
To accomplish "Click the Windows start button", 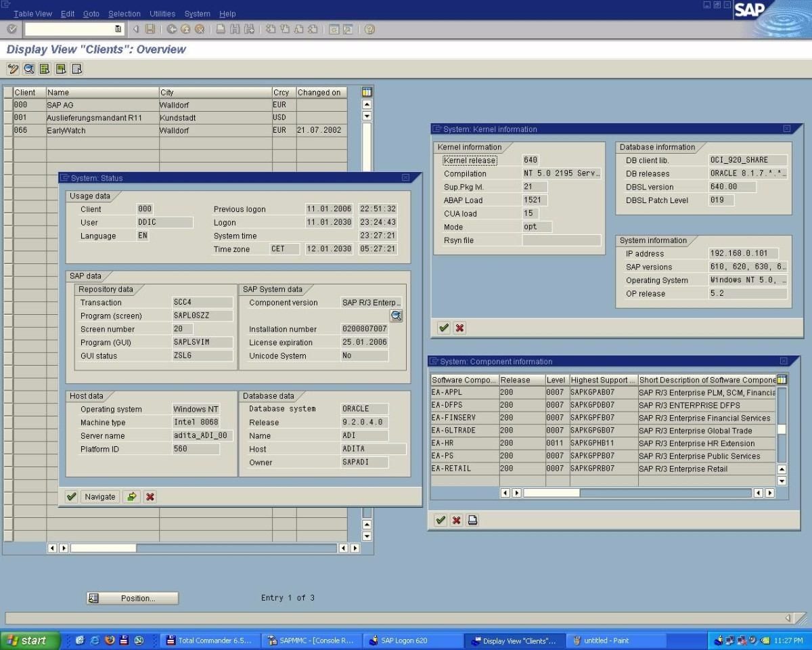I will (x=30, y=640).
